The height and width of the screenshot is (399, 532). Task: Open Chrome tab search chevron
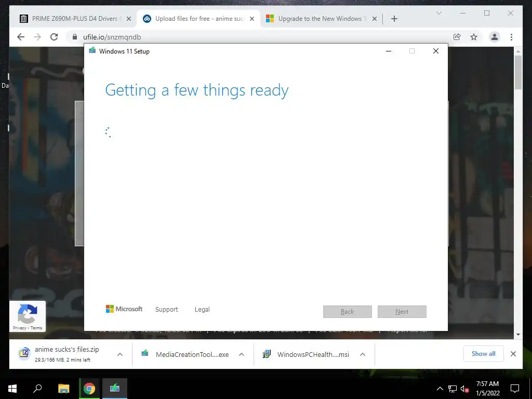[x=438, y=13]
